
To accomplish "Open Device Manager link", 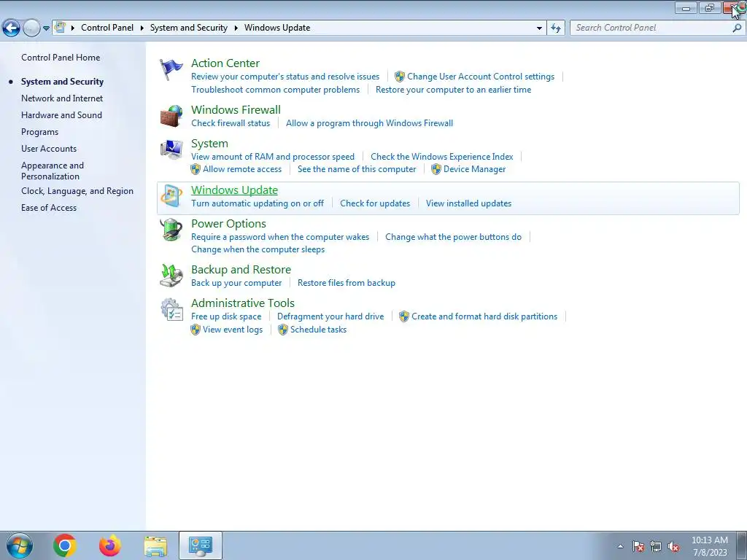I will 474,169.
